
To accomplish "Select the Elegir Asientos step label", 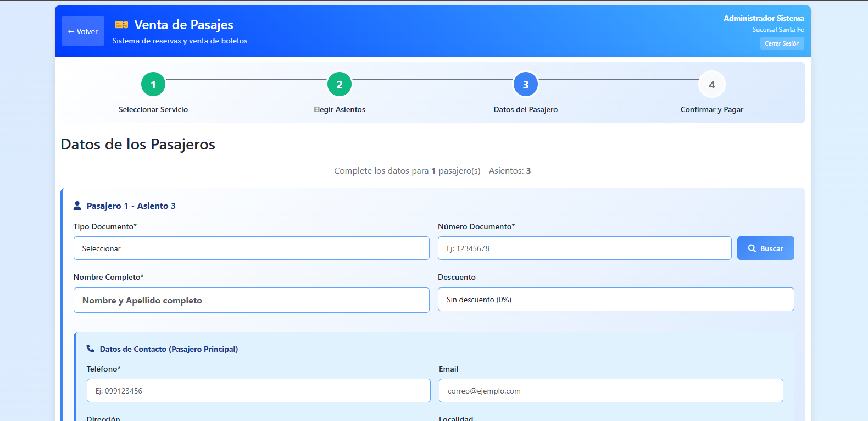I will click(x=340, y=109).
